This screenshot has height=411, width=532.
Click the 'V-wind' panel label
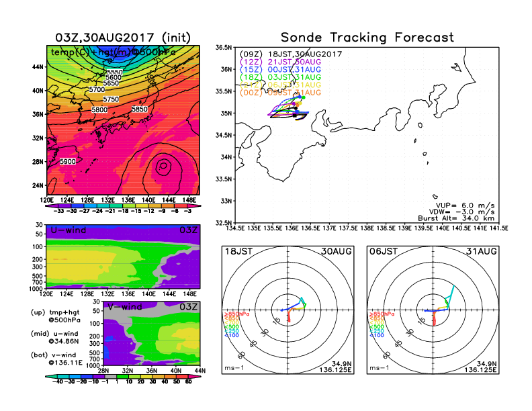coord(125,306)
